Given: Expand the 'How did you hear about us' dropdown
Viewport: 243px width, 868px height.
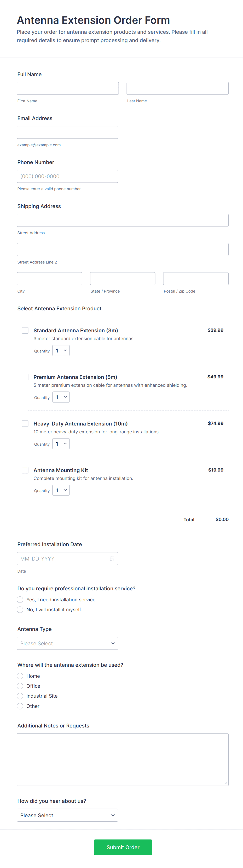Looking at the screenshot, I should pyautogui.click(x=67, y=815).
